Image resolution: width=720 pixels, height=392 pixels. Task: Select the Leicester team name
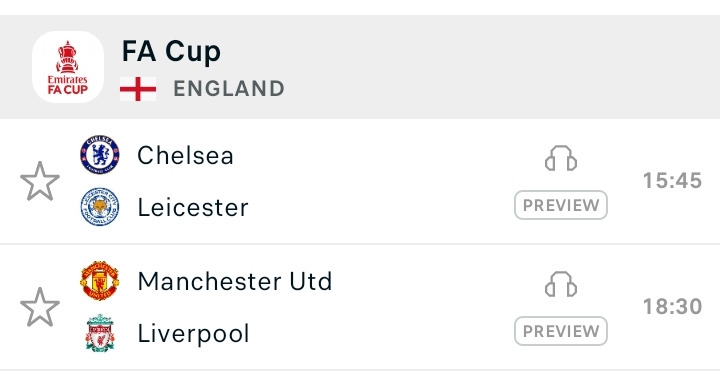(193, 207)
